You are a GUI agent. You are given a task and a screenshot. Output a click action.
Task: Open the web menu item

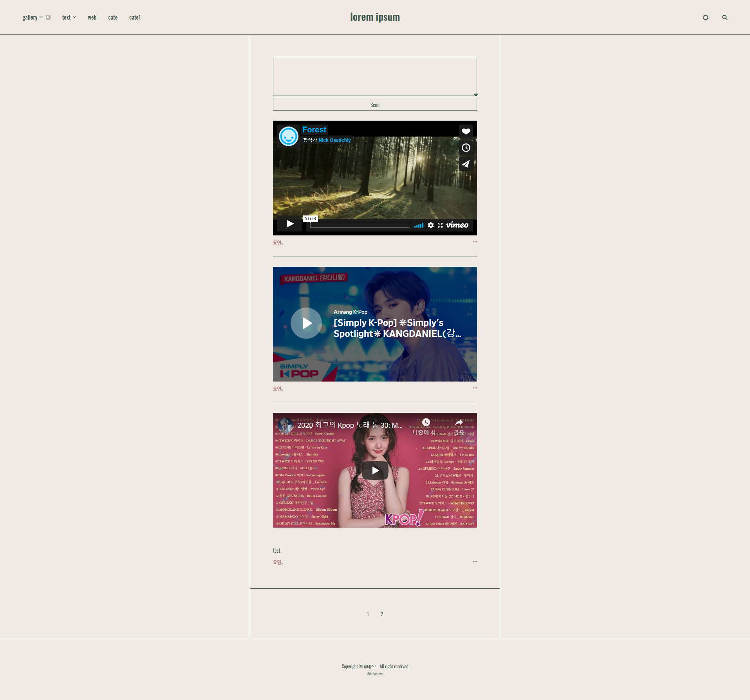[92, 18]
